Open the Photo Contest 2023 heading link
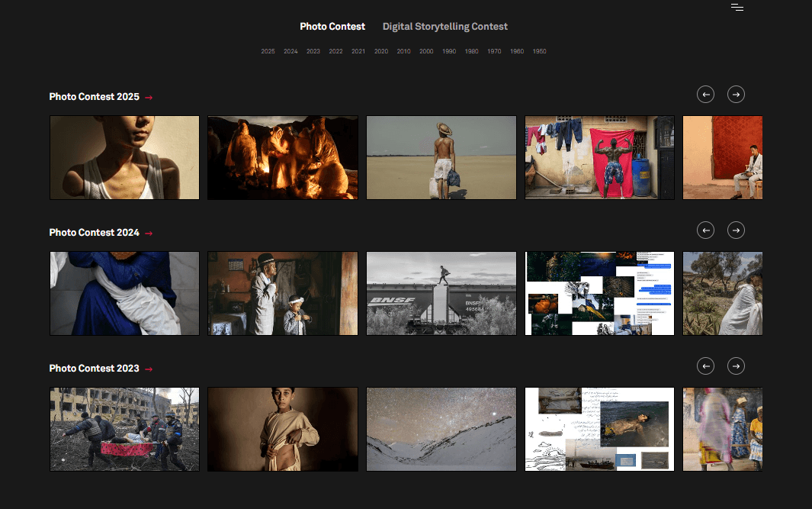The width and height of the screenshot is (812, 509). 95,369
